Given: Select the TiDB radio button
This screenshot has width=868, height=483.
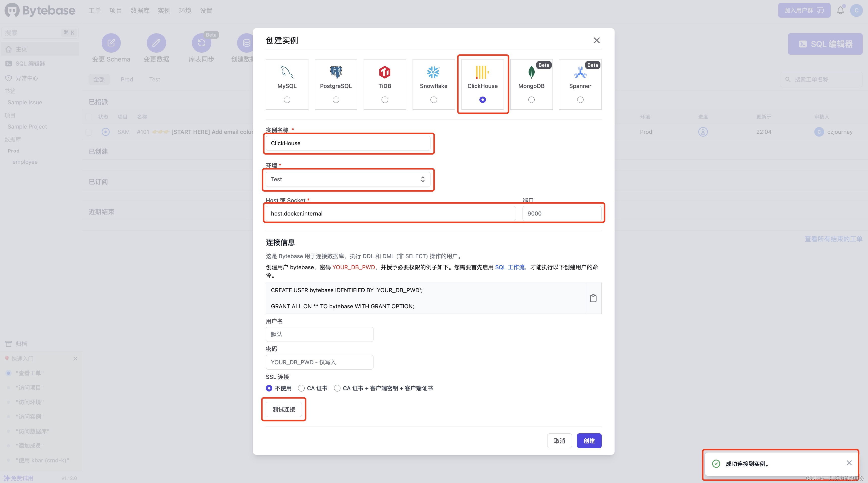Looking at the screenshot, I should (x=385, y=100).
